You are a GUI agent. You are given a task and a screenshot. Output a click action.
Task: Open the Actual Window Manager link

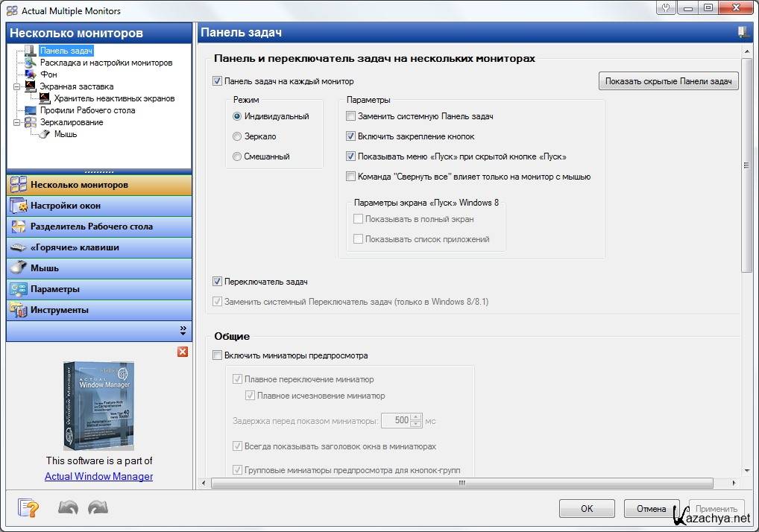(x=98, y=476)
